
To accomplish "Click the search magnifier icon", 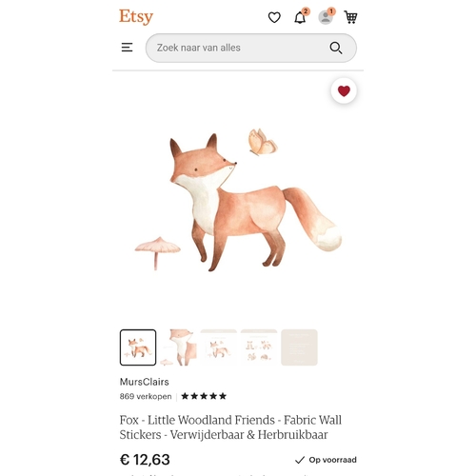I will (336, 48).
